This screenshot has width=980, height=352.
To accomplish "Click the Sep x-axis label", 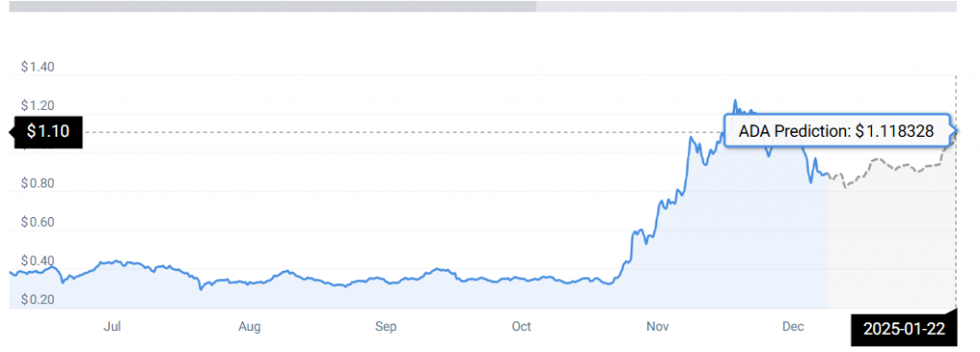I will [386, 326].
